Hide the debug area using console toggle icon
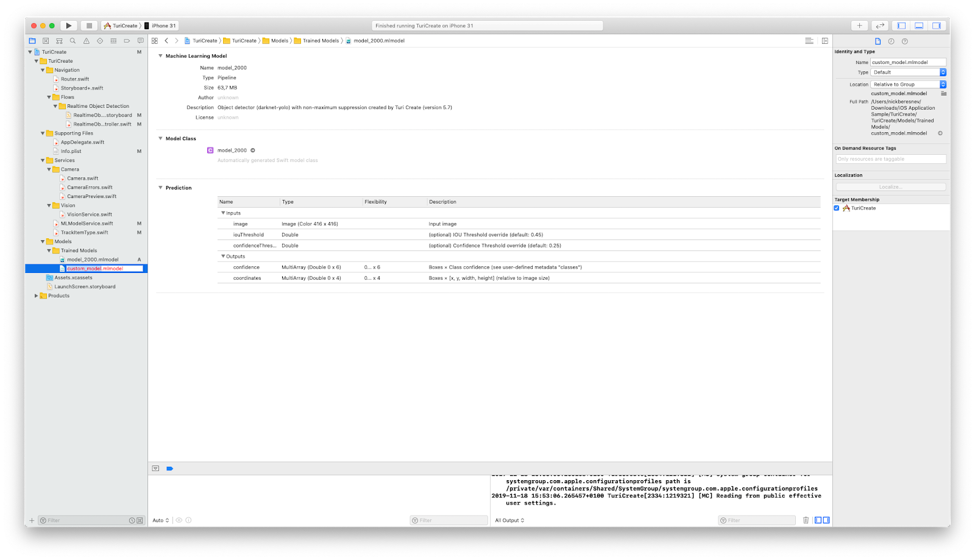 [x=155, y=469]
